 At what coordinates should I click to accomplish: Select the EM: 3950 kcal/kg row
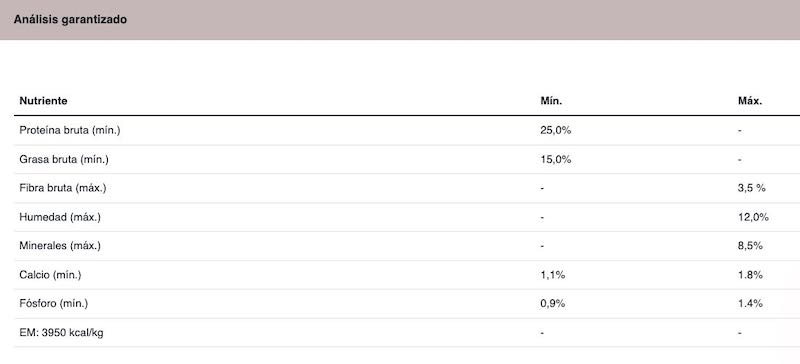pos(407,333)
